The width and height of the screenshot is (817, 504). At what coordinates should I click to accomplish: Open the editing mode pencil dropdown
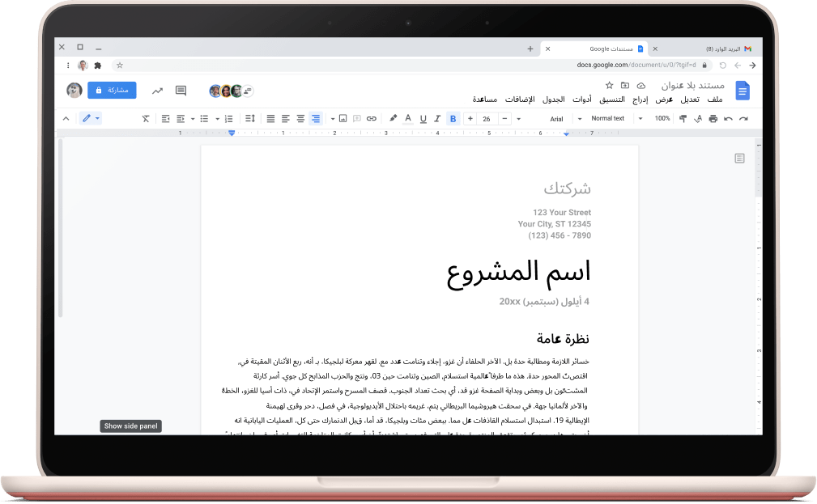click(x=91, y=118)
